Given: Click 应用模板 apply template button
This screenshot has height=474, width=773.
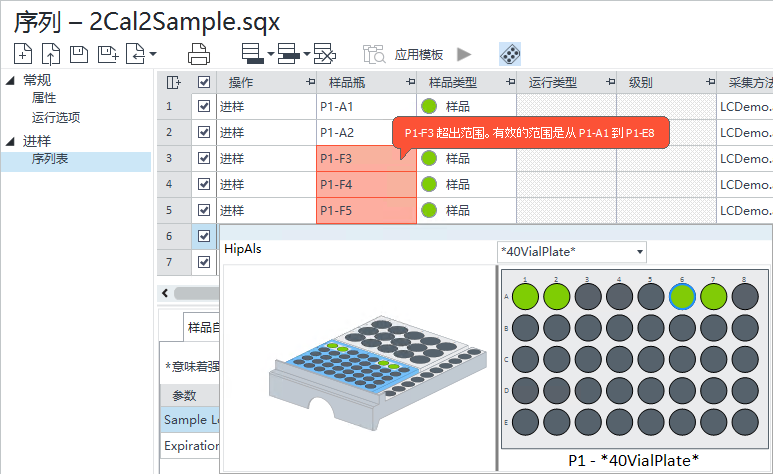Looking at the screenshot, I should (x=419, y=54).
